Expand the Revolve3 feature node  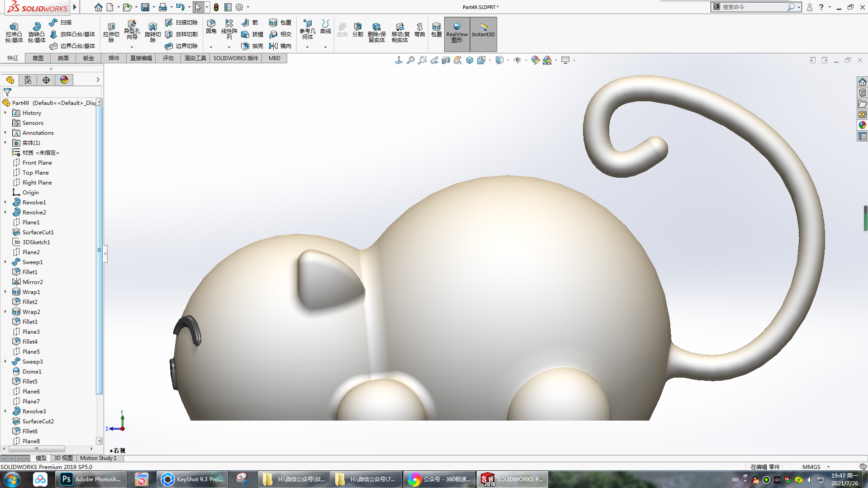pyautogui.click(x=5, y=411)
